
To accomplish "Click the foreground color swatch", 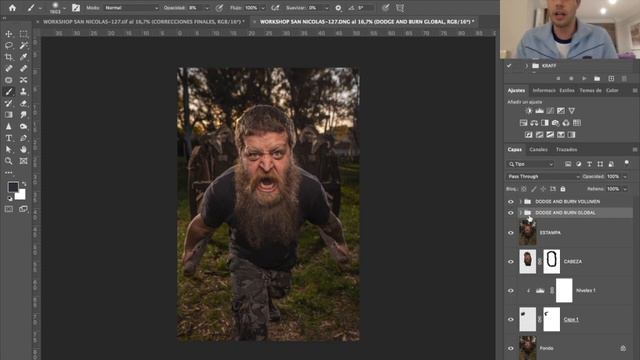I will click(x=13, y=187).
